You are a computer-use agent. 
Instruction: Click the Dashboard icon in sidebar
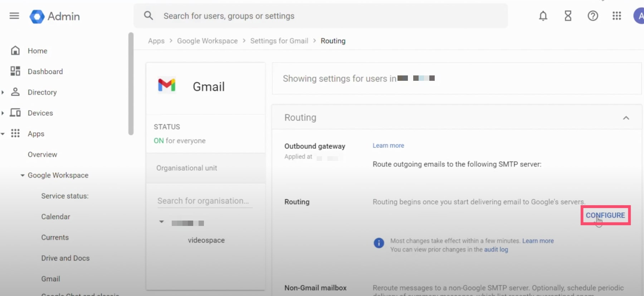tap(15, 71)
